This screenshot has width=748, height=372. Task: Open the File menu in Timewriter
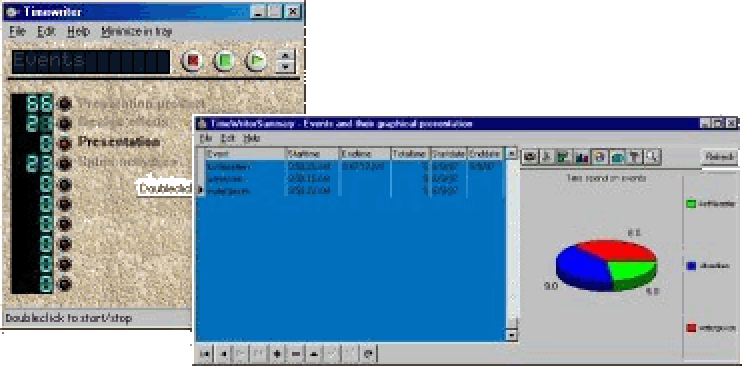tap(17, 32)
